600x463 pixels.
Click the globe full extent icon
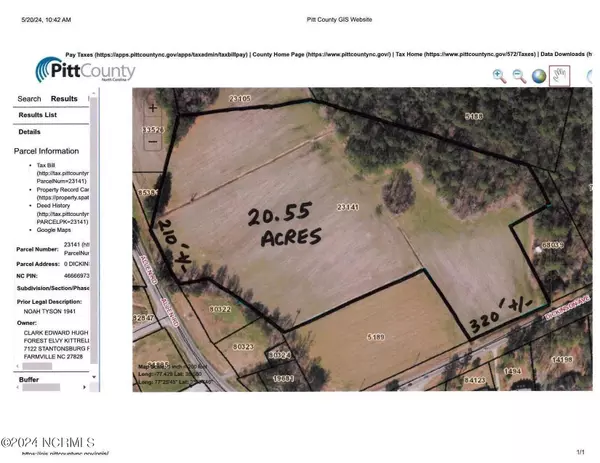(539, 76)
